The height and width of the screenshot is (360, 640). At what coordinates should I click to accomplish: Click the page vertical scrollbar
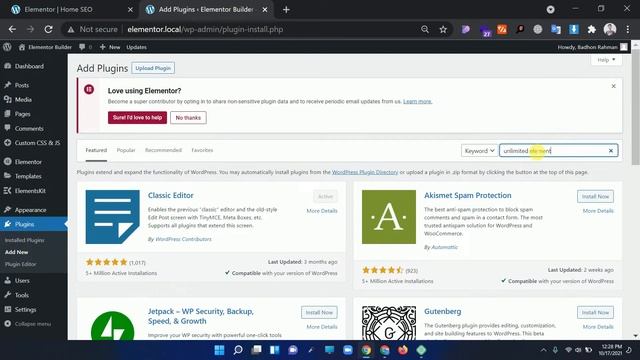pos(636,107)
